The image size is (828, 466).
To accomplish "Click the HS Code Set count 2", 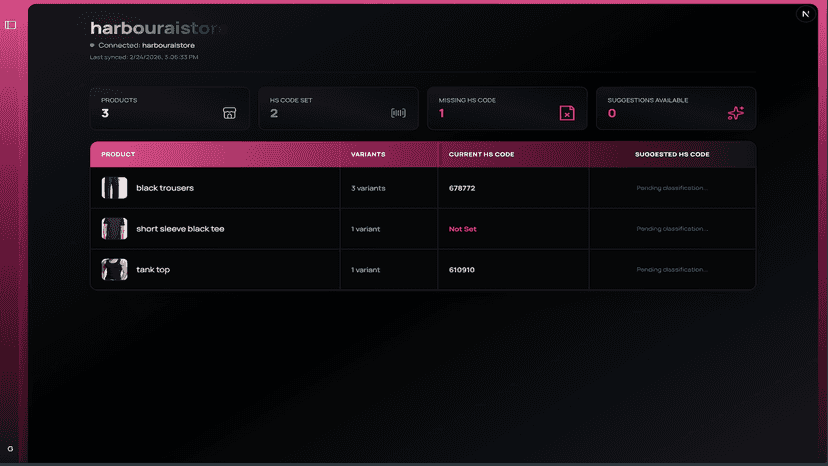I will tap(274, 113).
